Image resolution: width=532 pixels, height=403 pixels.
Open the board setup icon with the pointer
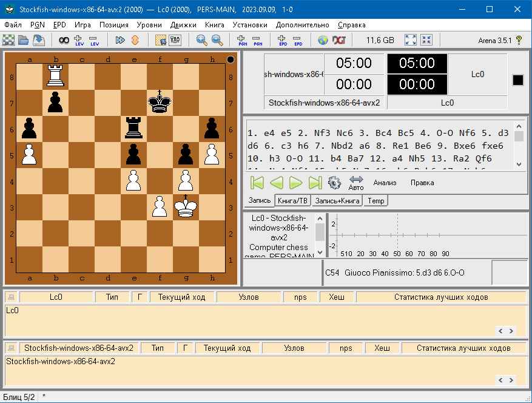click(161, 40)
